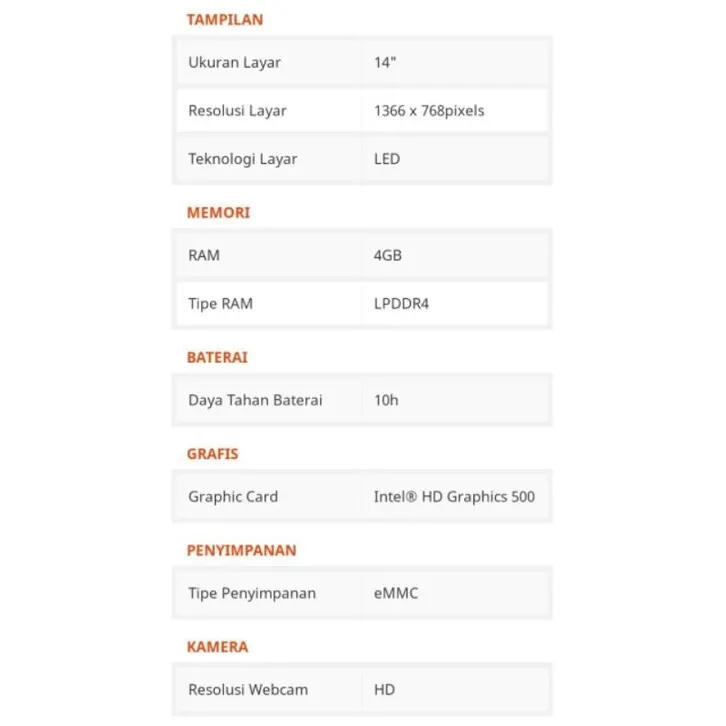Click the TAMPILAN section heading
This screenshot has width=726, height=726.
click(225, 20)
